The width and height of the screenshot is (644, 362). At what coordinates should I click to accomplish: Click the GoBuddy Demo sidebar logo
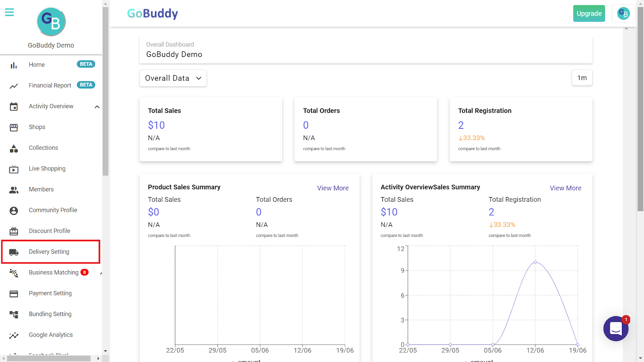point(51,22)
